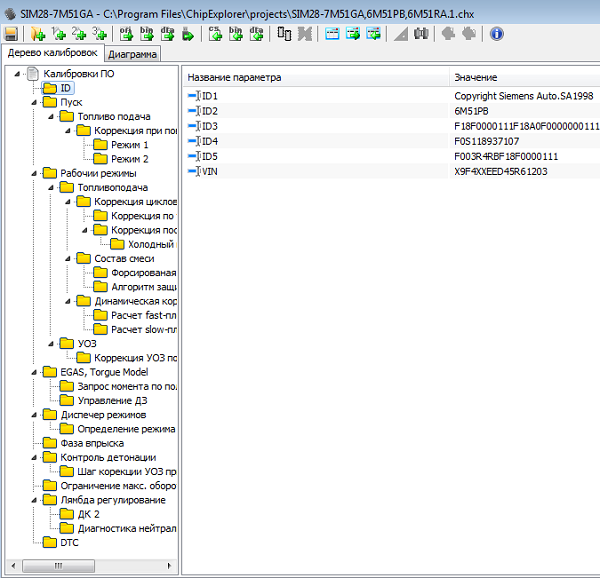Click the open project folder icon
The image size is (600, 578).
(x=39, y=33)
